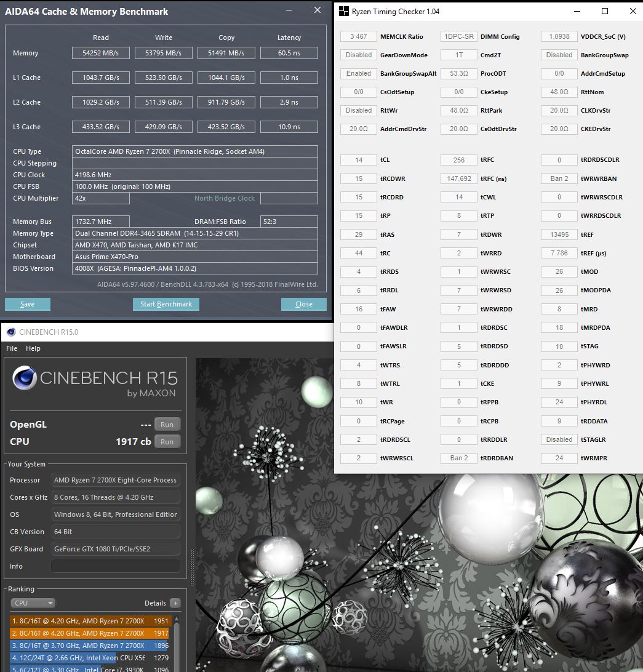Click the tRFC (ns) value 147,692

pyautogui.click(x=459, y=178)
